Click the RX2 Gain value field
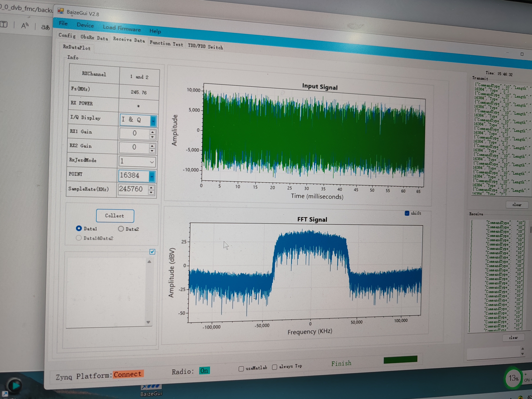 click(x=134, y=147)
